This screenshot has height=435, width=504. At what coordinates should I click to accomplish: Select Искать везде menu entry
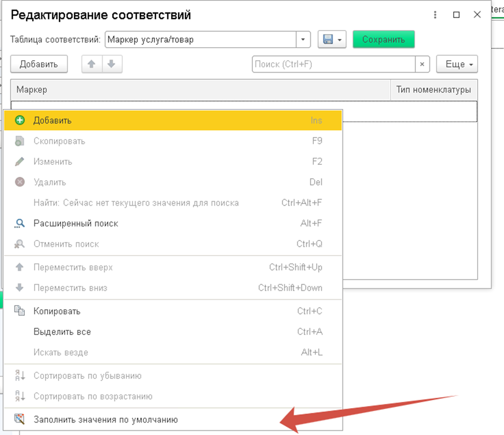173,352
